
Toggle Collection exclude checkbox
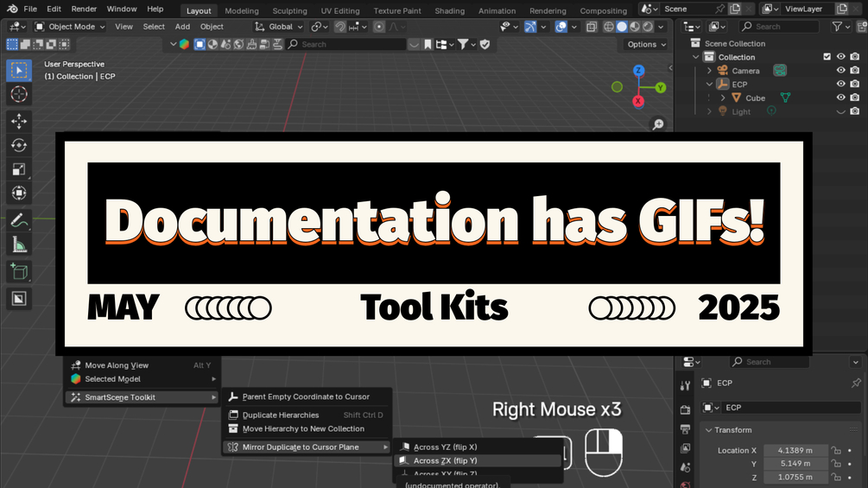[x=827, y=56]
